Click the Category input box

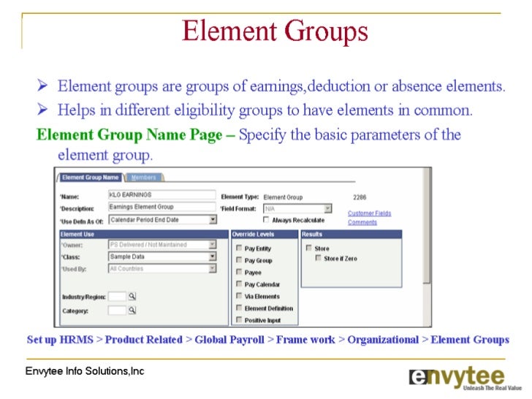tap(117, 310)
